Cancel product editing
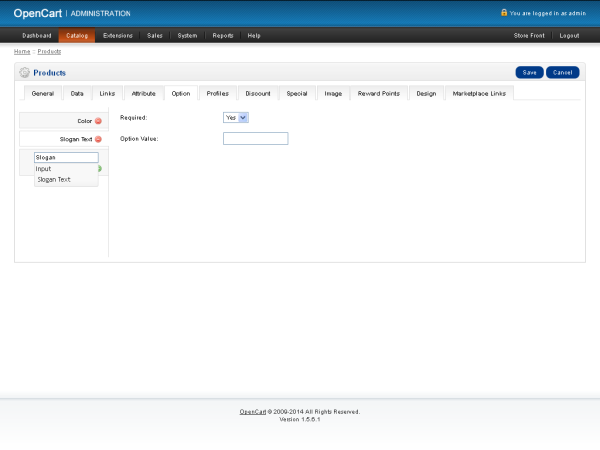This screenshot has height=450, width=600. click(x=562, y=73)
